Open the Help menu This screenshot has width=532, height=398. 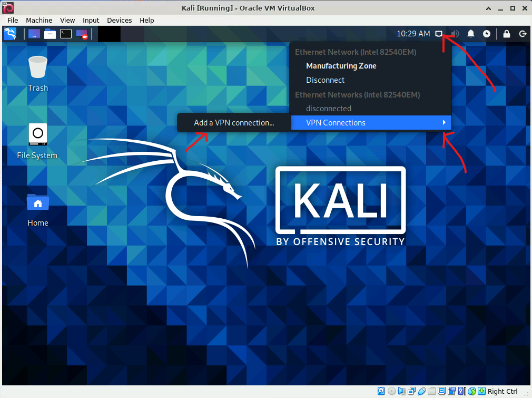pos(147,21)
